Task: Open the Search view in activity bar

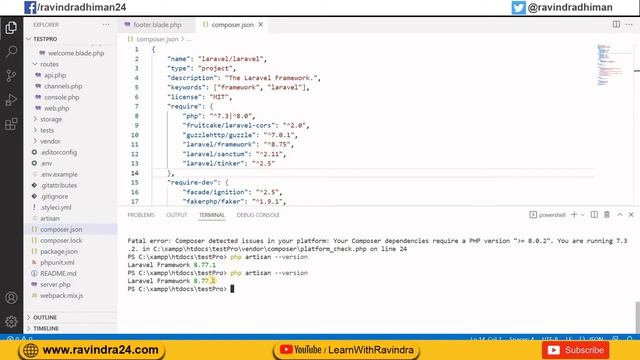Action: click(x=11, y=51)
